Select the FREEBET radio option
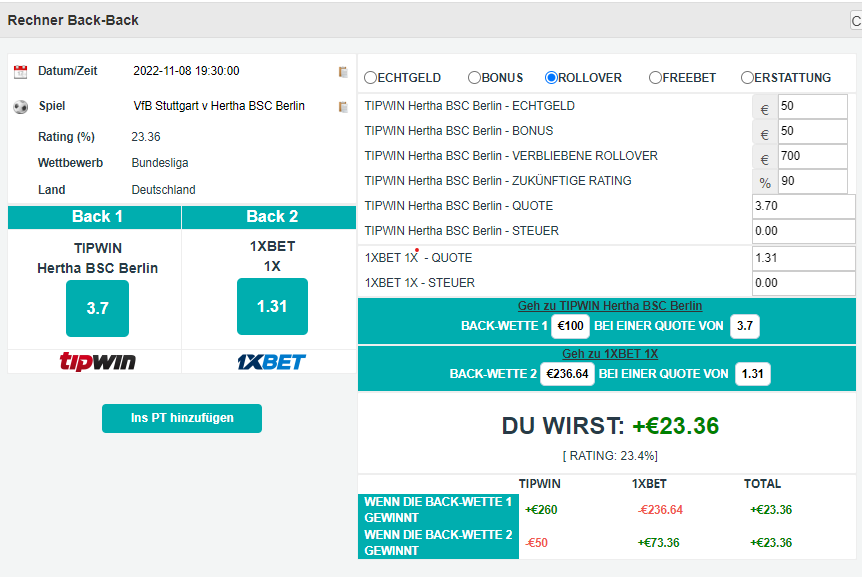 655,77
